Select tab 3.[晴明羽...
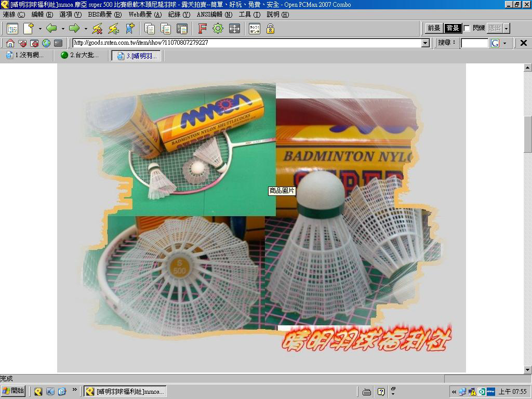532x399 pixels. (x=137, y=56)
